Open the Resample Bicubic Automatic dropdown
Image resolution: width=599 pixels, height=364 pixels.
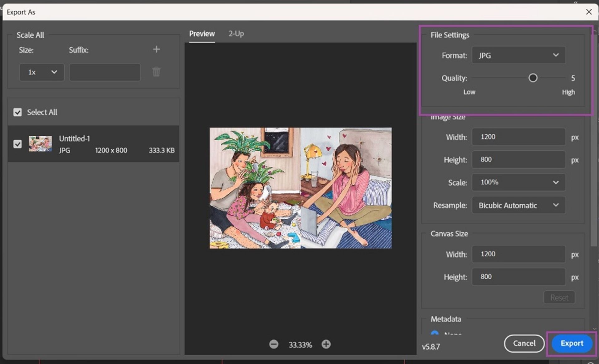tap(518, 205)
